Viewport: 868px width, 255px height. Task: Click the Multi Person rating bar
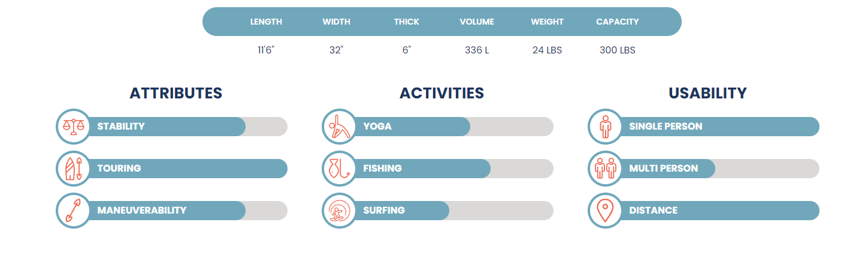(718, 169)
